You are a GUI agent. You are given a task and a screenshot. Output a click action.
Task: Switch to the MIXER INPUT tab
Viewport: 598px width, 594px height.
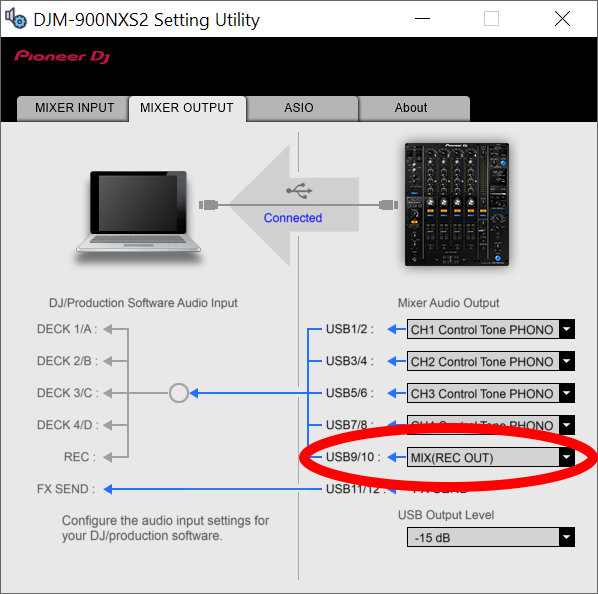(x=73, y=108)
